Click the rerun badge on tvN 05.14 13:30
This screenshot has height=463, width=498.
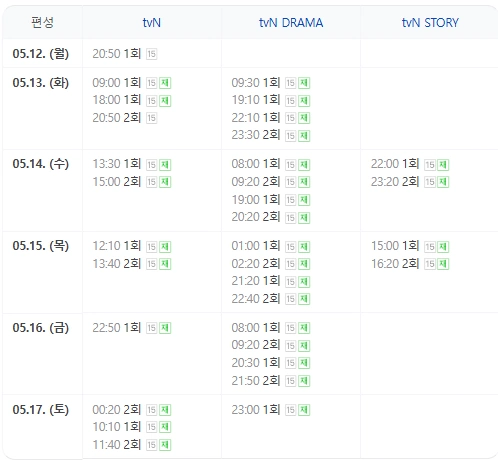click(x=165, y=165)
